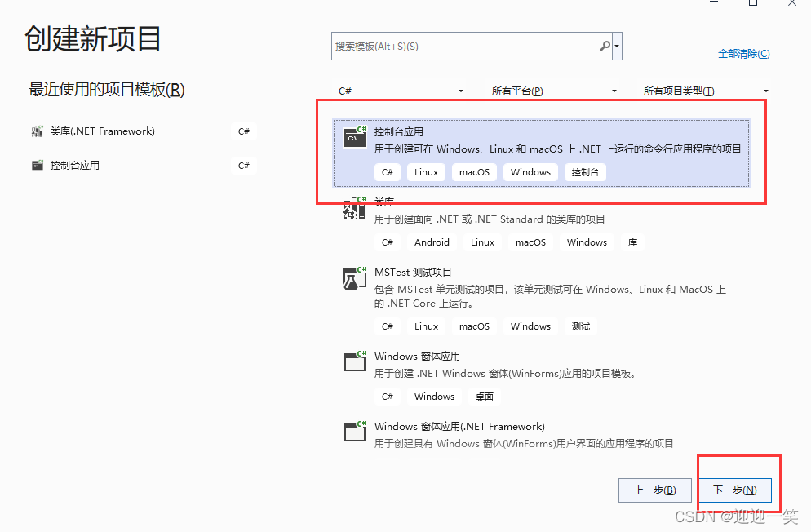The height and width of the screenshot is (532, 811).
Task: Click Android tag under 类库 template
Action: coord(432,242)
